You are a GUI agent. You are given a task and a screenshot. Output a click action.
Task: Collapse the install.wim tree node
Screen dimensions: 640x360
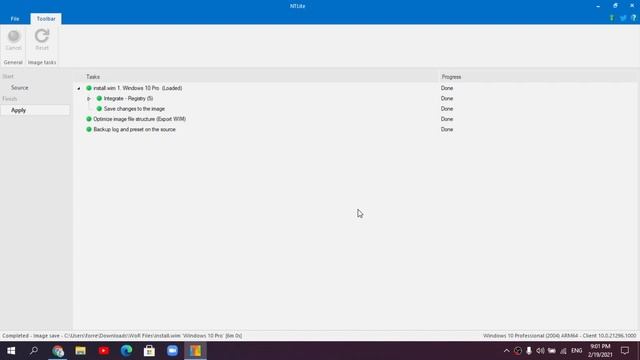click(x=79, y=88)
